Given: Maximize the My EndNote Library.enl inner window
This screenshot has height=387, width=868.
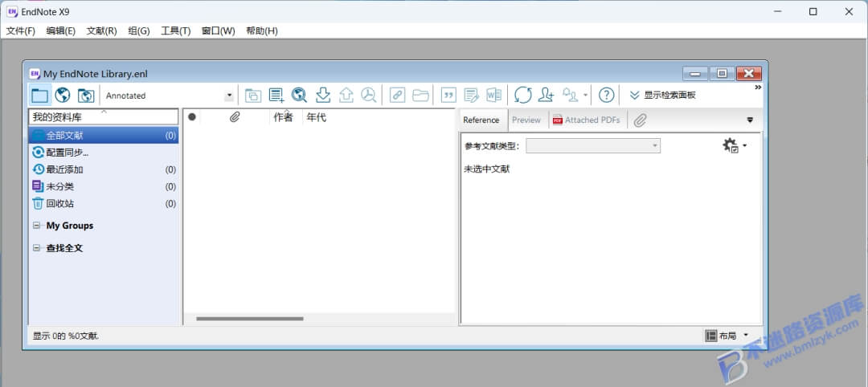Looking at the screenshot, I should 722,74.
